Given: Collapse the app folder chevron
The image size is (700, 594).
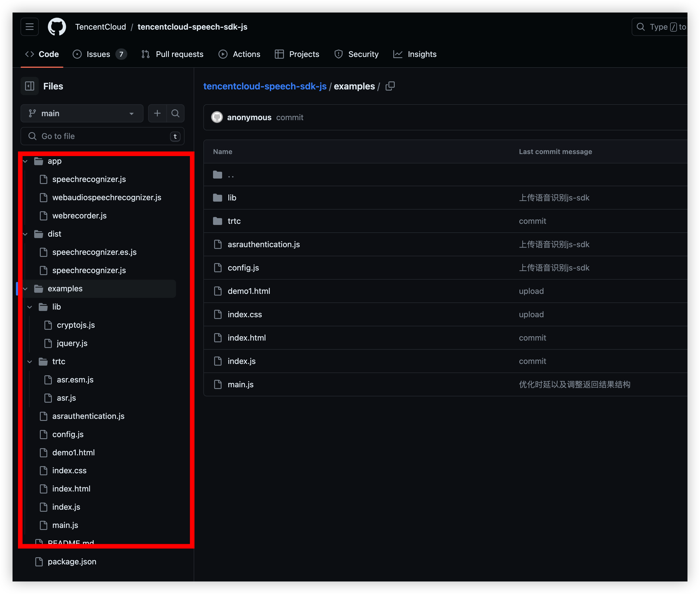Looking at the screenshot, I should point(25,161).
